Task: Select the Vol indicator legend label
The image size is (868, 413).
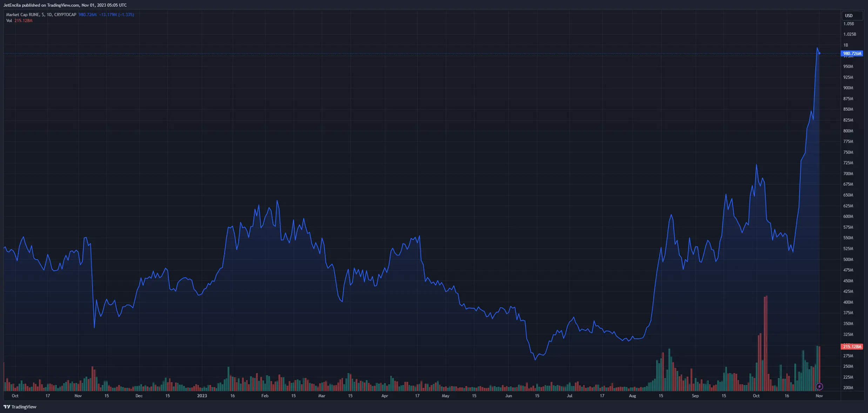Action: pos(9,21)
